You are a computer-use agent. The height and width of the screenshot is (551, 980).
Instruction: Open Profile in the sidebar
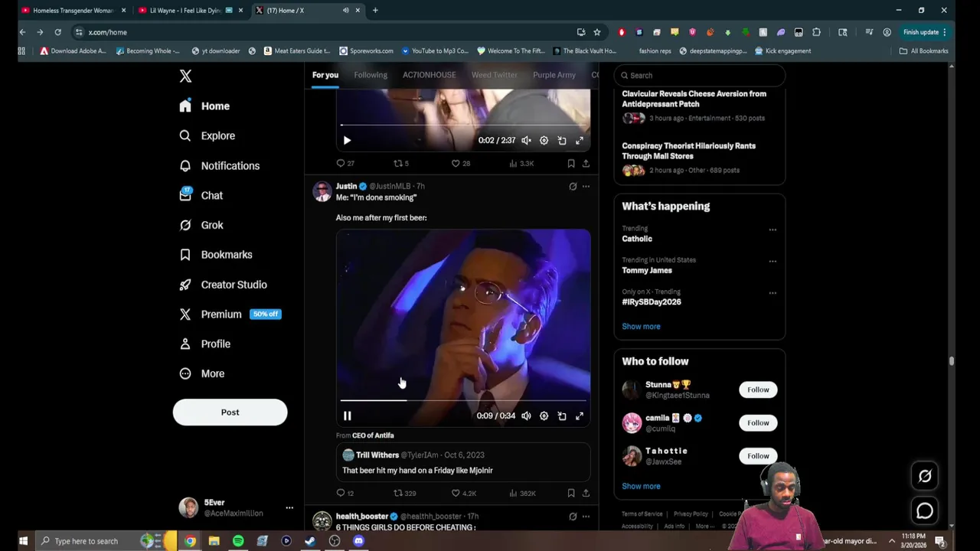coord(204,344)
